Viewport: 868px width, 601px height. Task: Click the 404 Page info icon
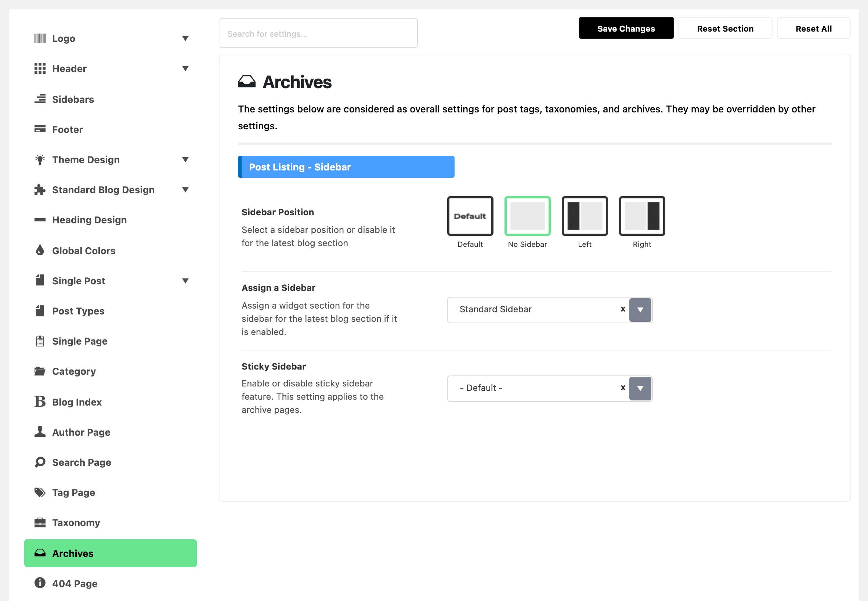40,583
